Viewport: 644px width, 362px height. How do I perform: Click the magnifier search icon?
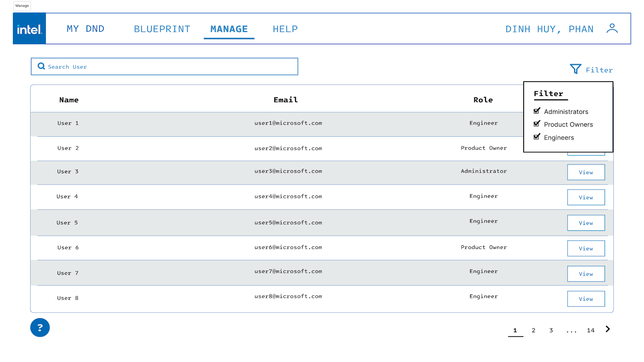41,66
